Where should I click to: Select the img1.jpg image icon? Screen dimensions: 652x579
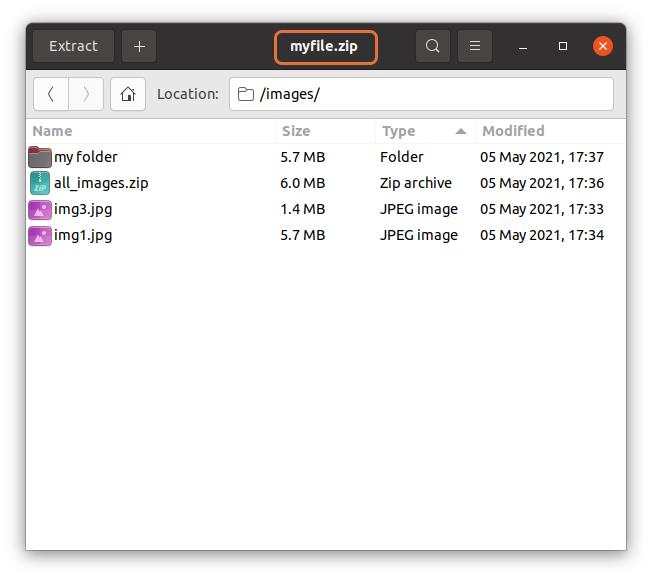(x=40, y=235)
